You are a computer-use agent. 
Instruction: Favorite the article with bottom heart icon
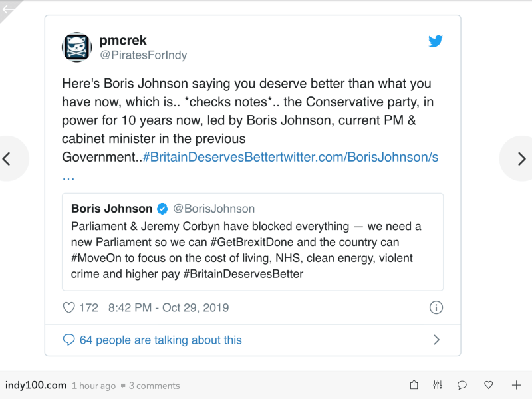pyautogui.click(x=489, y=385)
